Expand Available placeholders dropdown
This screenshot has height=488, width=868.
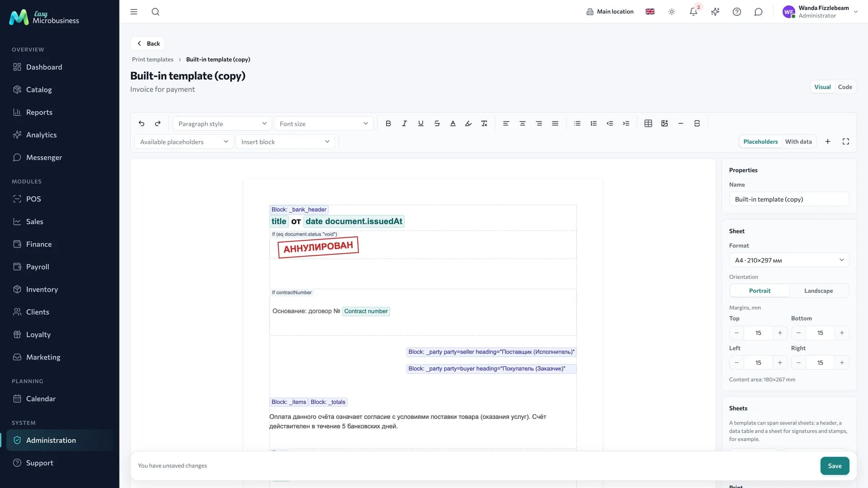[x=184, y=141]
